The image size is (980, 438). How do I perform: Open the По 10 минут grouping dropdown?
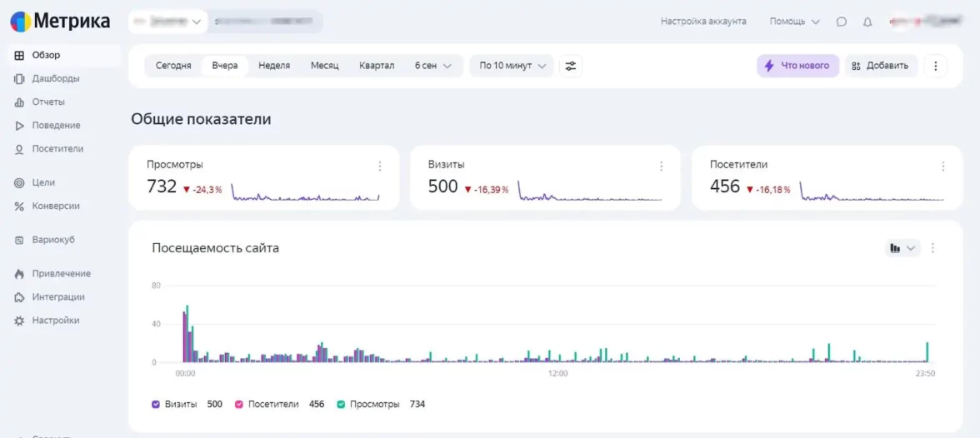(x=512, y=66)
